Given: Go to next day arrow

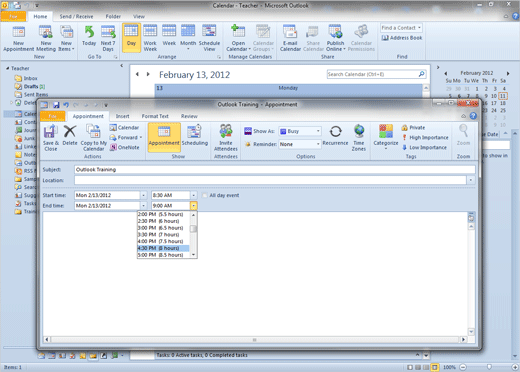Looking at the screenshot, I should pos(148,74).
